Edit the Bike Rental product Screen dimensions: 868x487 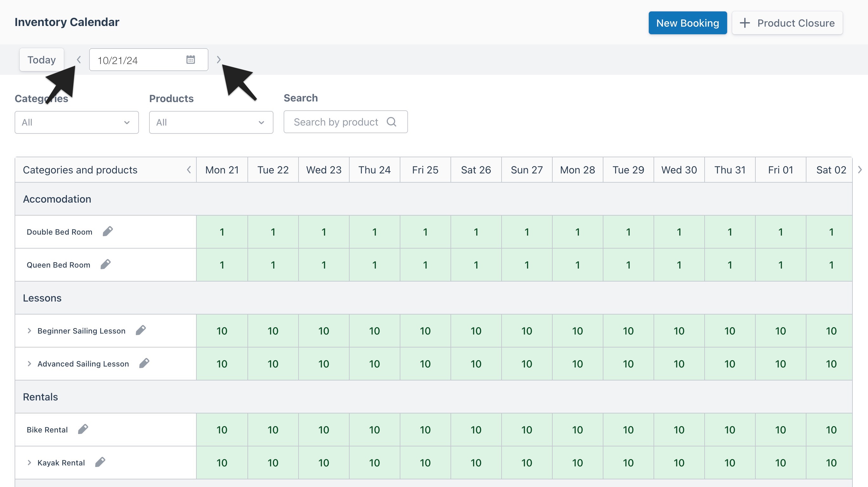tap(83, 429)
